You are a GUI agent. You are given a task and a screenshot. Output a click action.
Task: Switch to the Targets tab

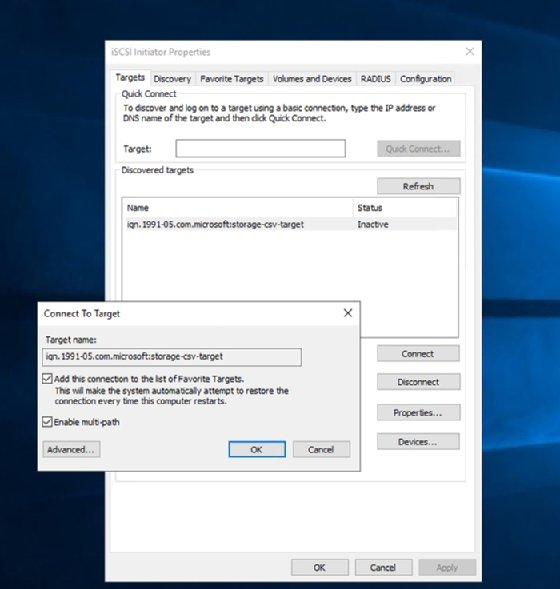[130, 78]
